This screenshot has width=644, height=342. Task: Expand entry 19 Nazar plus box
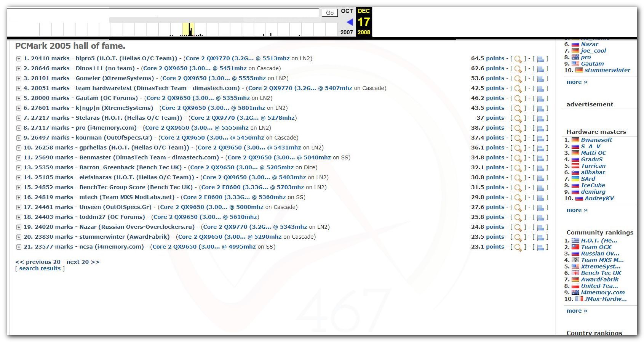click(19, 227)
